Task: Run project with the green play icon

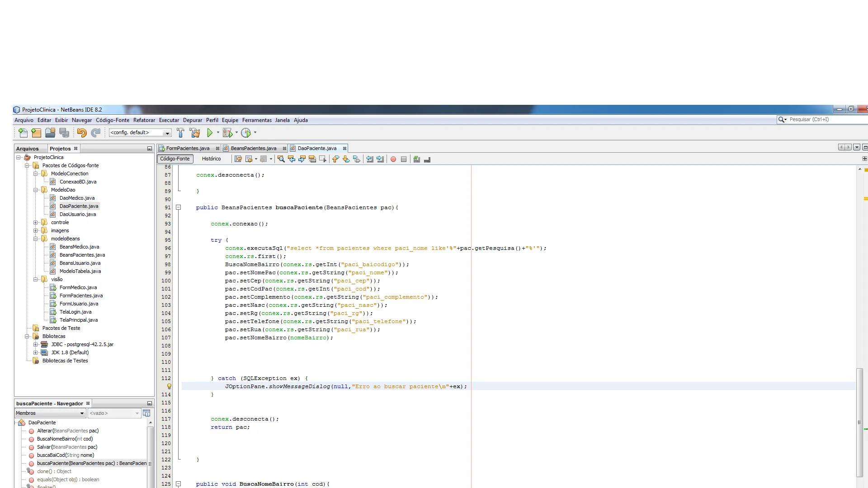Action: [210, 133]
